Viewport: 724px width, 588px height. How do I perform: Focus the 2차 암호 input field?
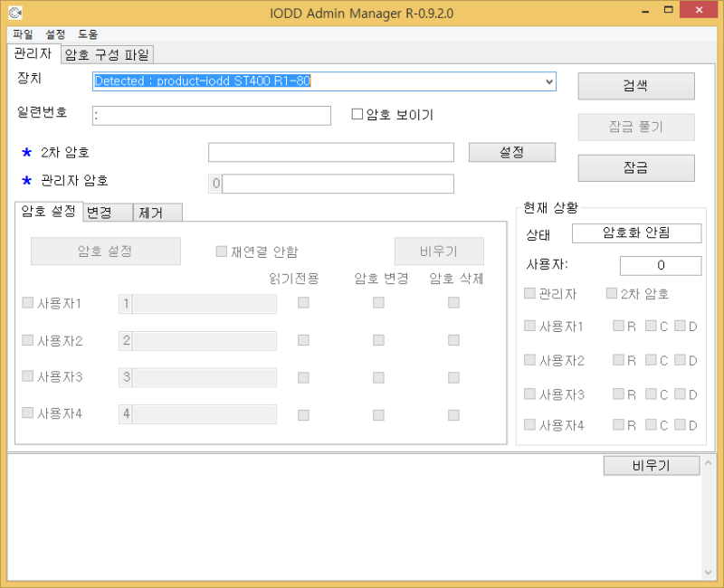(x=331, y=152)
